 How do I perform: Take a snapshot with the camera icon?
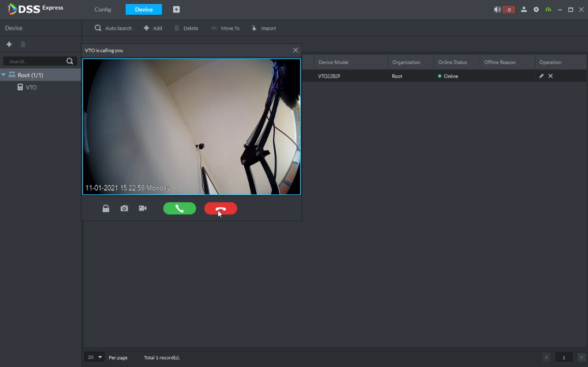click(125, 208)
